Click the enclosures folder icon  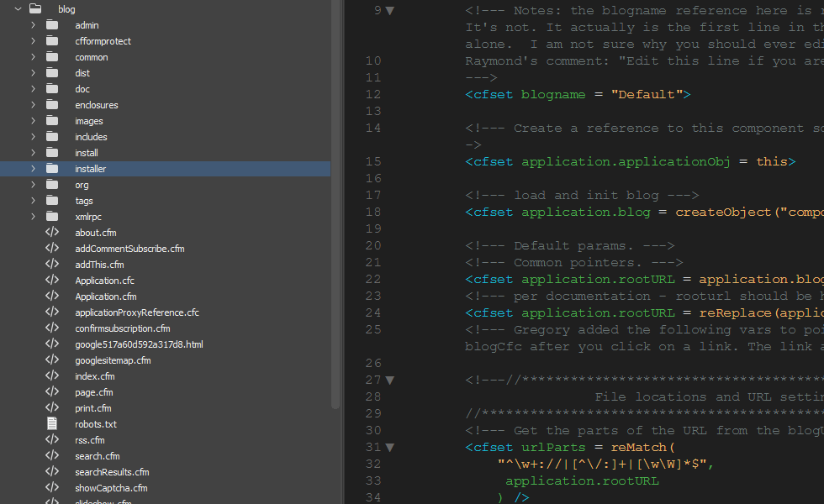coord(52,104)
